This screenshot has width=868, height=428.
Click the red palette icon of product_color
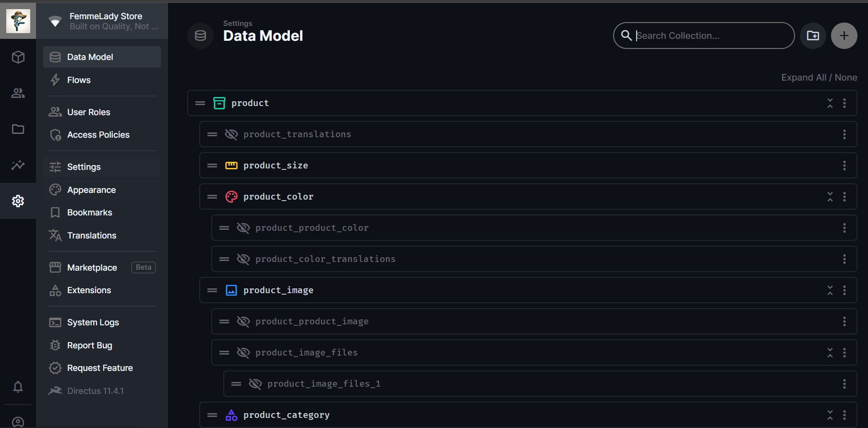point(231,197)
